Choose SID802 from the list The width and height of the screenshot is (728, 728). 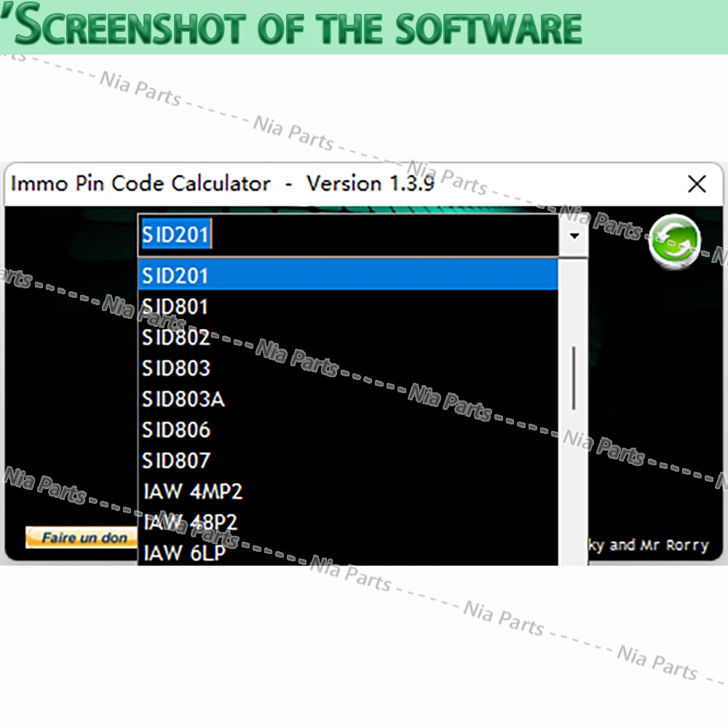pos(348,337)
